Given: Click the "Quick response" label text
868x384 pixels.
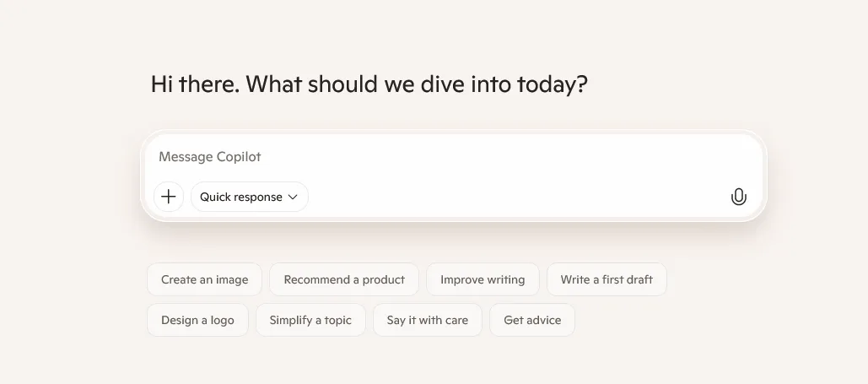Looking at the screenshot, I should (x=240, y=197).
